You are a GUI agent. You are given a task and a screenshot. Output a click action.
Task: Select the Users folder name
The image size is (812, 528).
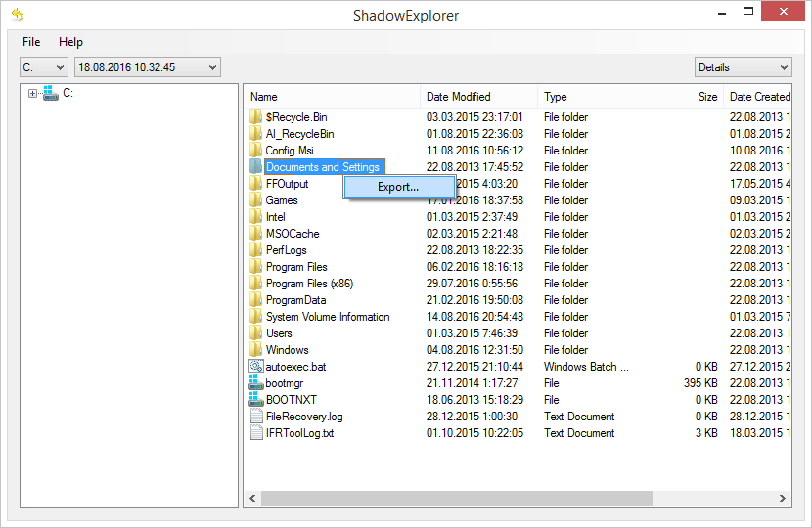(279, 333)
